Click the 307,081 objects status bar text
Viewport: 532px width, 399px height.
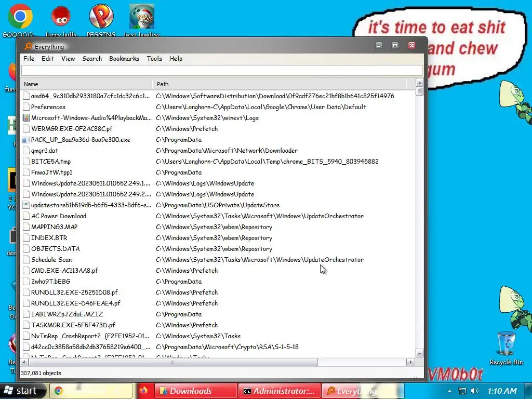[x=41, y=373]
